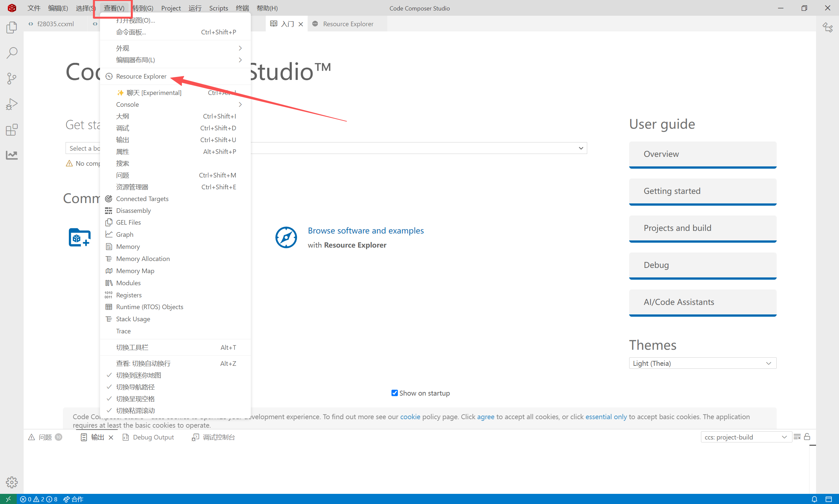Open the Explorer files sidebar icon
839x504 pixels.
click(12, 28)
